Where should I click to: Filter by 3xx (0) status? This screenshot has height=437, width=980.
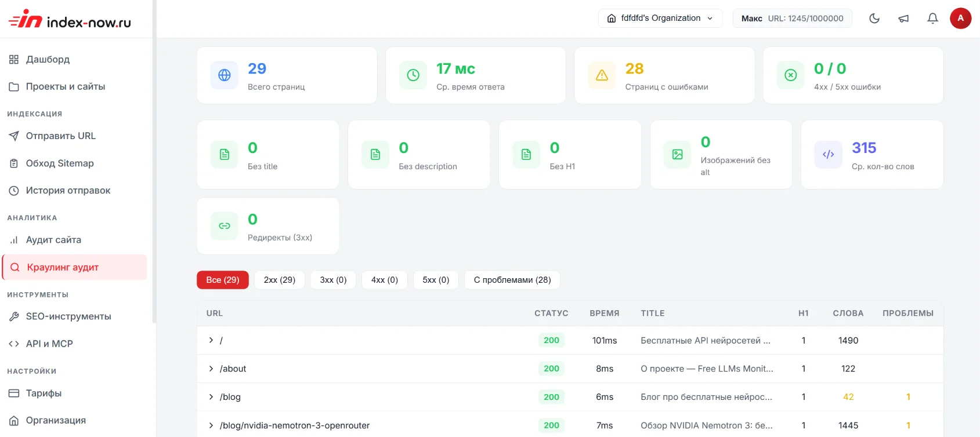click(x=333, y=280)
